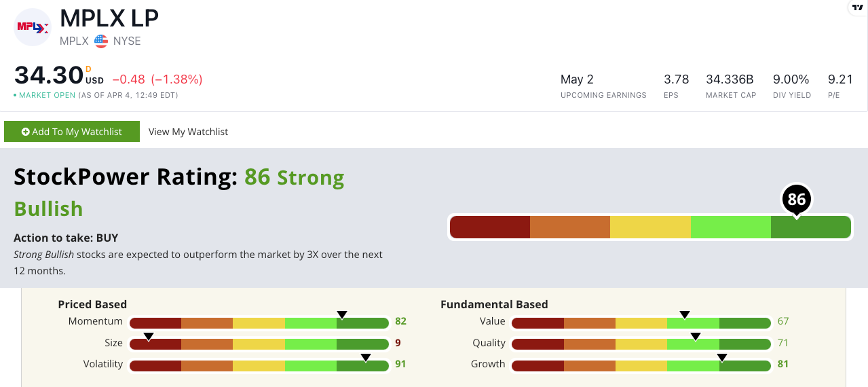
Task: Select the 9.00% dividend yield value
Action: [791, 79]
